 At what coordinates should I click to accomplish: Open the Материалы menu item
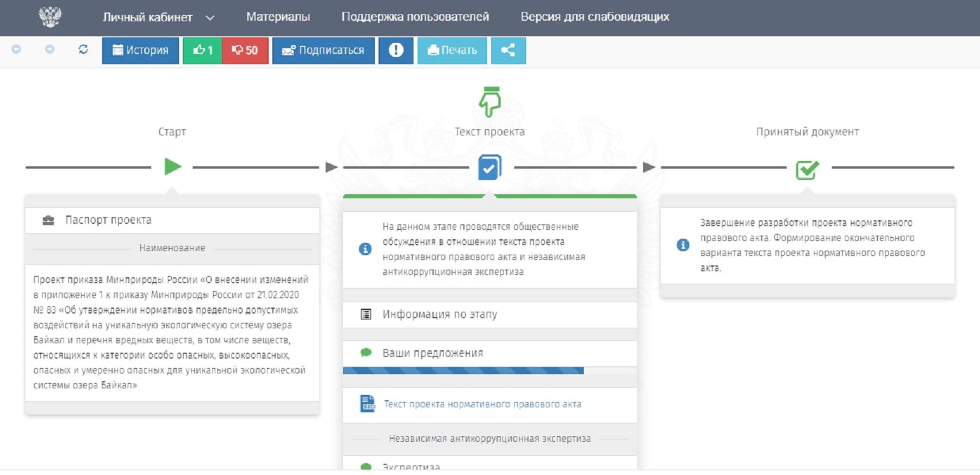point(278,17)
